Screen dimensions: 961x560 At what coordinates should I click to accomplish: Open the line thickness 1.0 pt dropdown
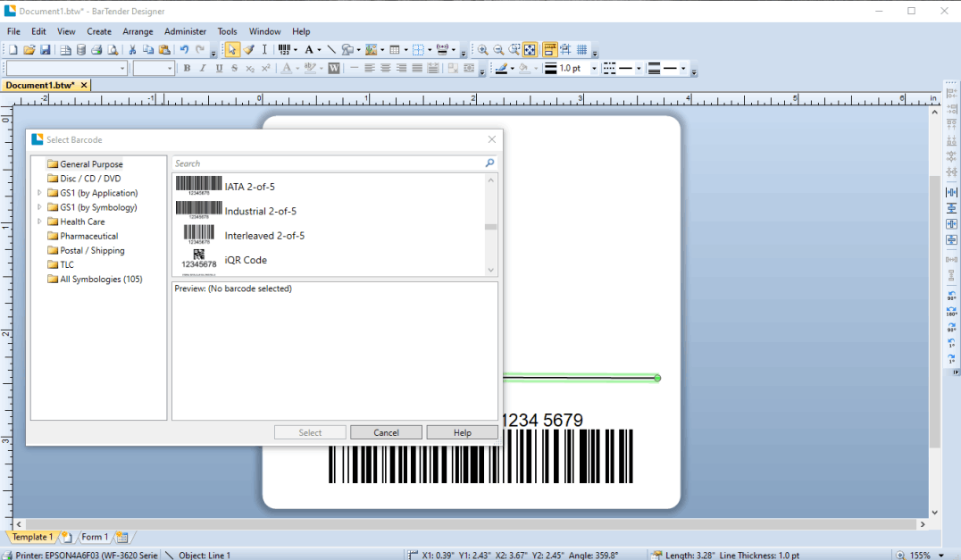tap(594, 69)
